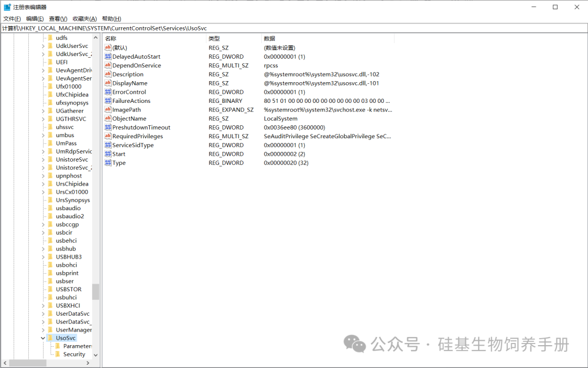Expand the UserManager key arrow

coord(43,330)
